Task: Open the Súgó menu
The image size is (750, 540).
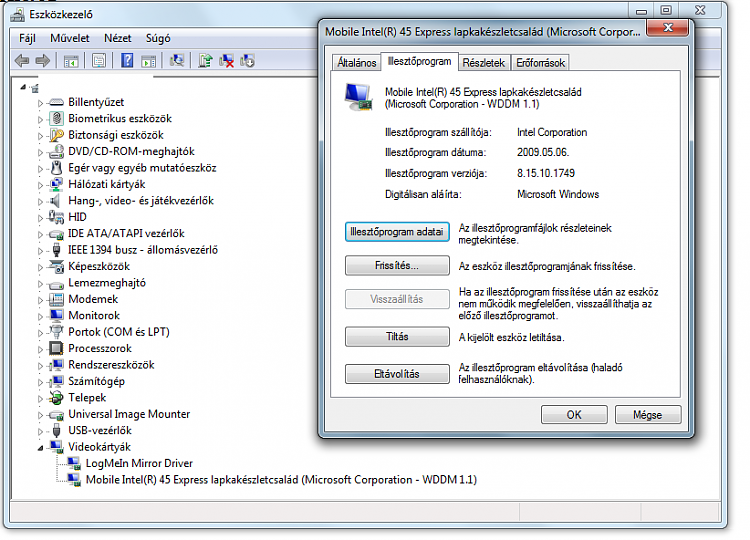Action: point(158,38)
